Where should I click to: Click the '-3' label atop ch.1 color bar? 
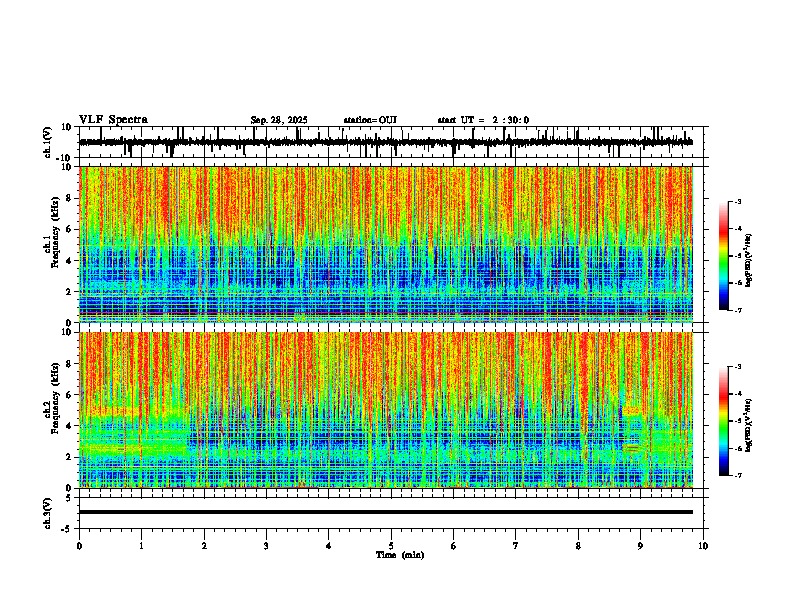click(x=737, y=202)
